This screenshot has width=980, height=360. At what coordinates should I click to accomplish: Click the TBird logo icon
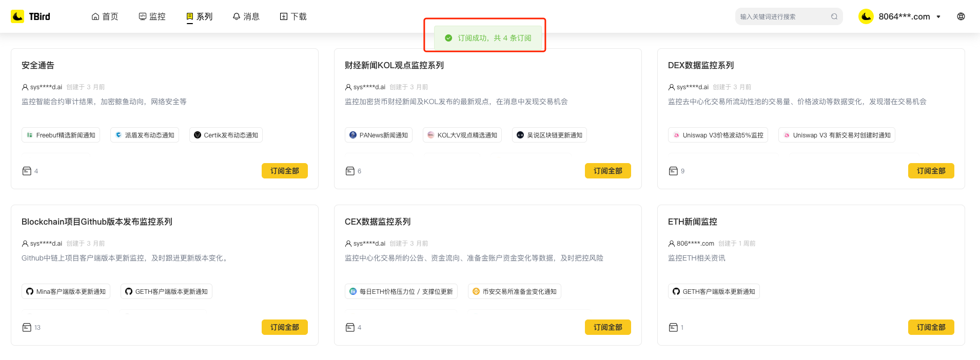(x=17, y=16)
